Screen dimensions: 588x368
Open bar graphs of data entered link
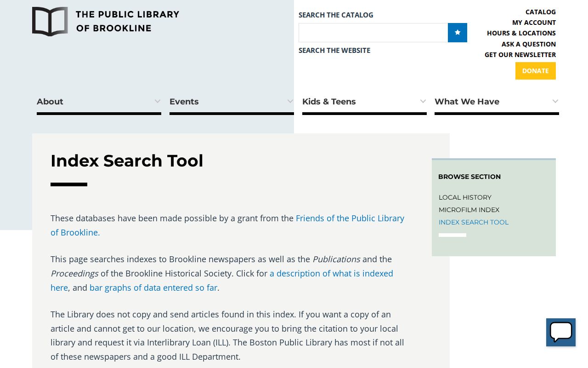coord(153,288)
